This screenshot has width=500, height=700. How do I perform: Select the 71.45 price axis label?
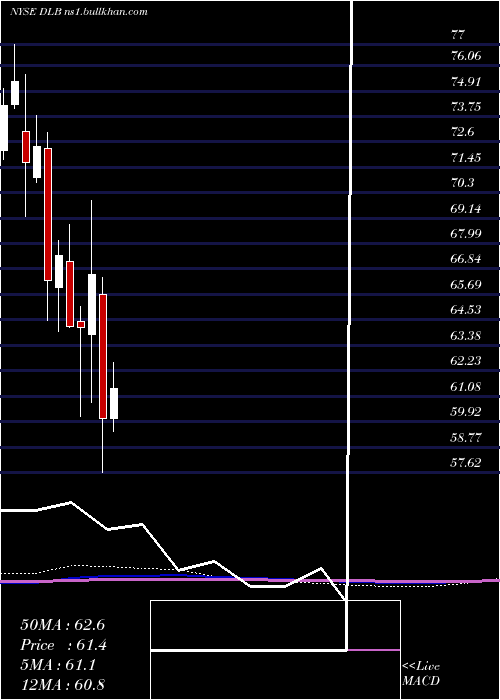coord(466,157)
